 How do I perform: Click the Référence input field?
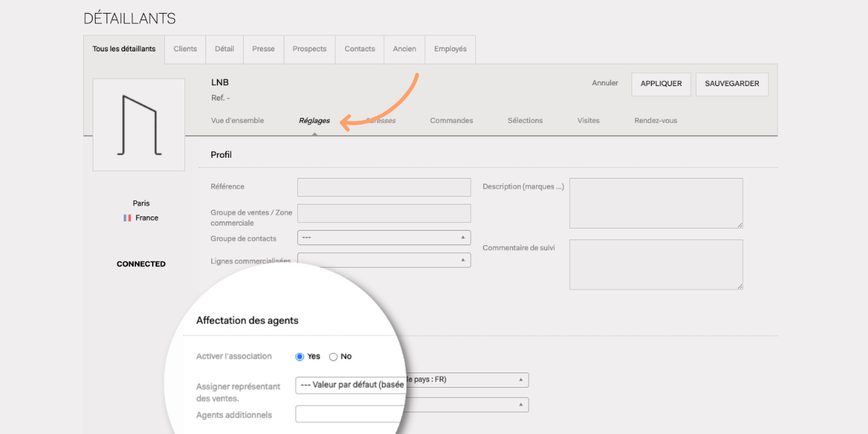pyautogui.click(x=384, y=187)
